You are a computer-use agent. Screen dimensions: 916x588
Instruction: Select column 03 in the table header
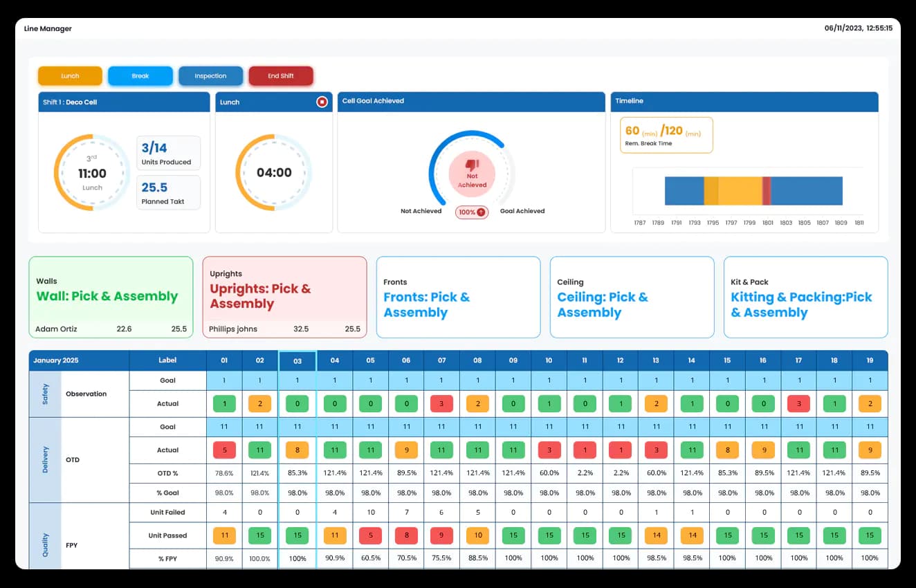297,360
